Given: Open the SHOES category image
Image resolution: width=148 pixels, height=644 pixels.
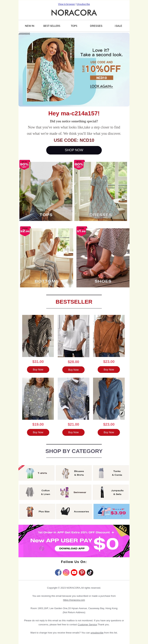Looking at the screenshot, I should (x=103, y=258).
